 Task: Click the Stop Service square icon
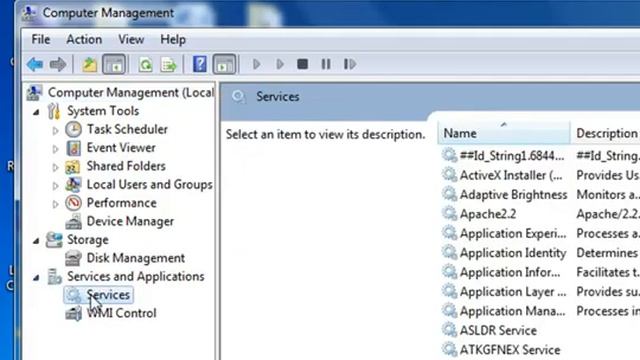[x=302, y=64]
